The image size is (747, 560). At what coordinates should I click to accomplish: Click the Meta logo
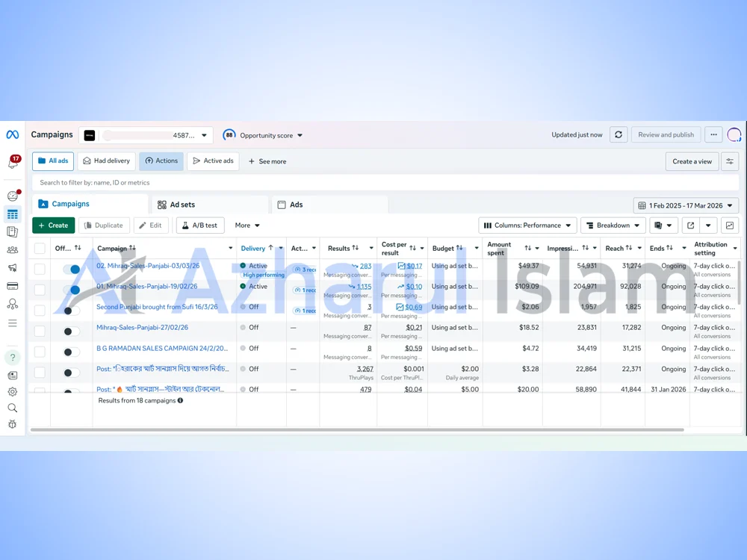click(x=13, y=134)
